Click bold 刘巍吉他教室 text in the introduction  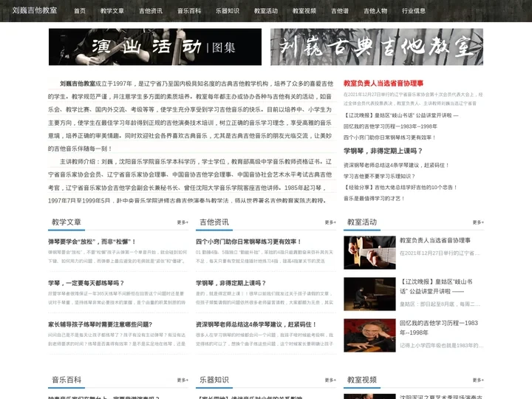pyautogui.click(x=78, y=83)
